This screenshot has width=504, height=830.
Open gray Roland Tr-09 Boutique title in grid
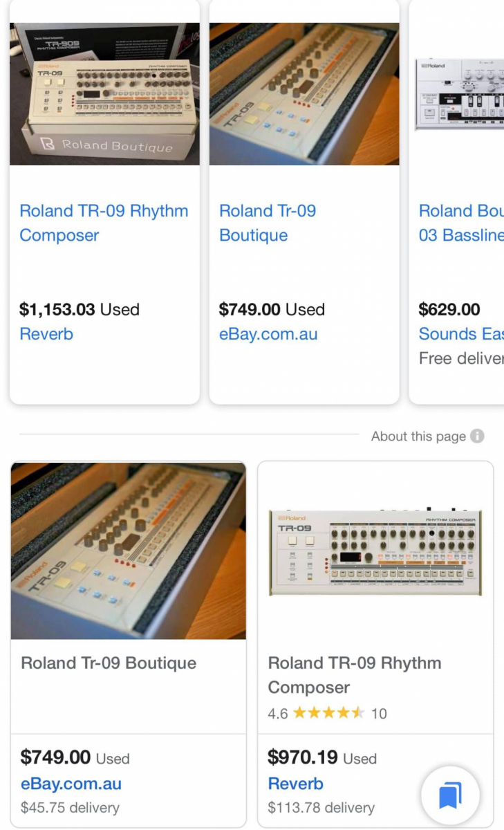tap(109, 663)
